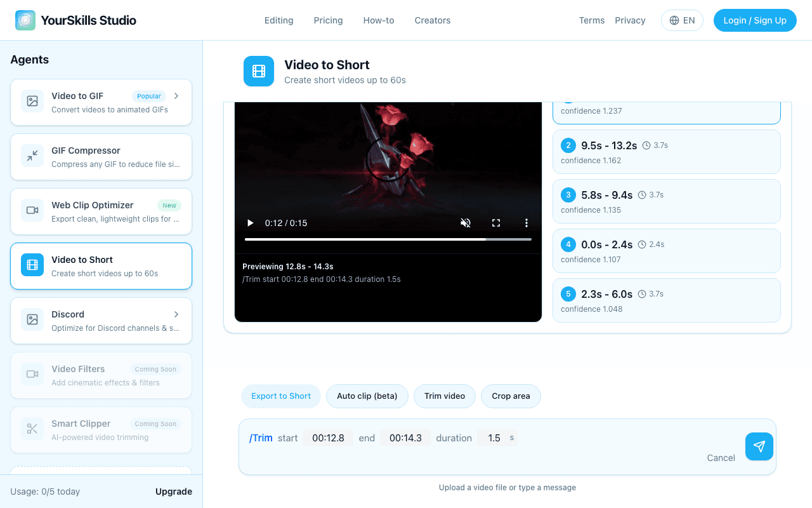The image size is (812, 508).
Task: Send the trim command with the paper plane icon
Action: click(759, 446)
